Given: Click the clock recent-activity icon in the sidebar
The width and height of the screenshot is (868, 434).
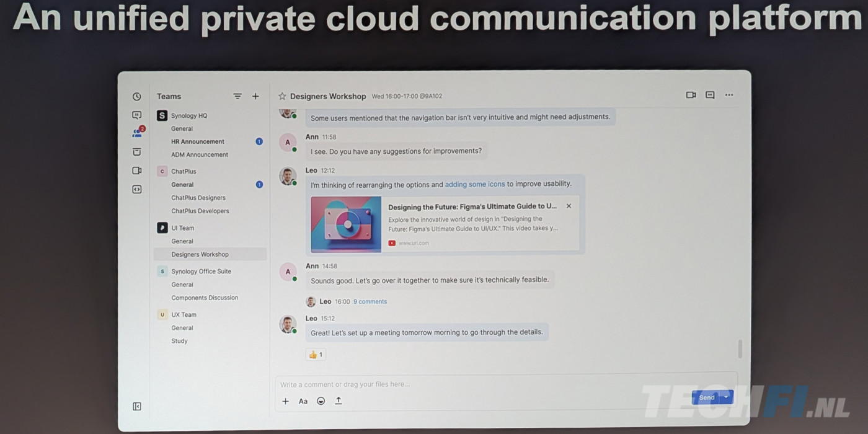Looking at the screenshot, I should point(136,97).
